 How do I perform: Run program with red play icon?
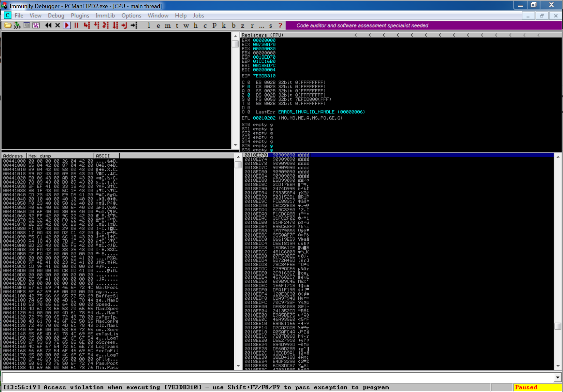coord(67,26)
